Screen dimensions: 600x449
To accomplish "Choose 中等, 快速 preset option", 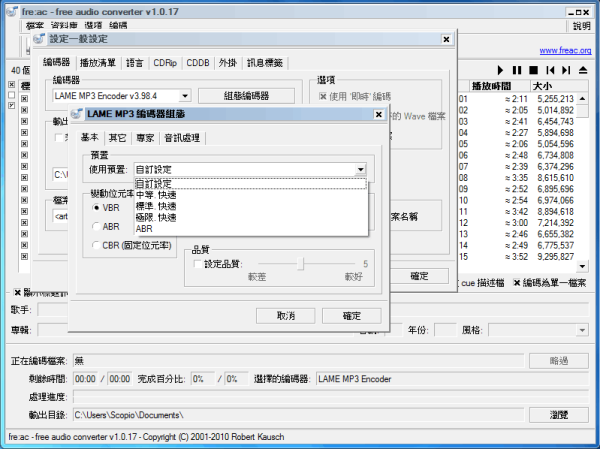I will (251, 195).
